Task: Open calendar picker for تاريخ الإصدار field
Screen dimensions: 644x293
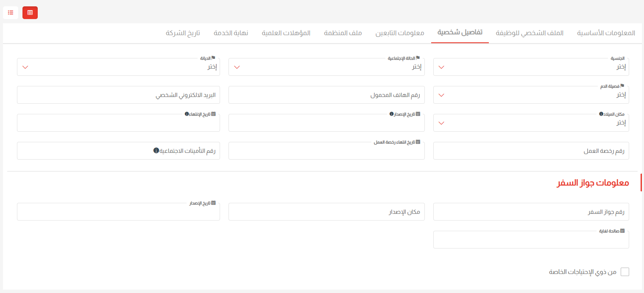Action: click(418, 113)
